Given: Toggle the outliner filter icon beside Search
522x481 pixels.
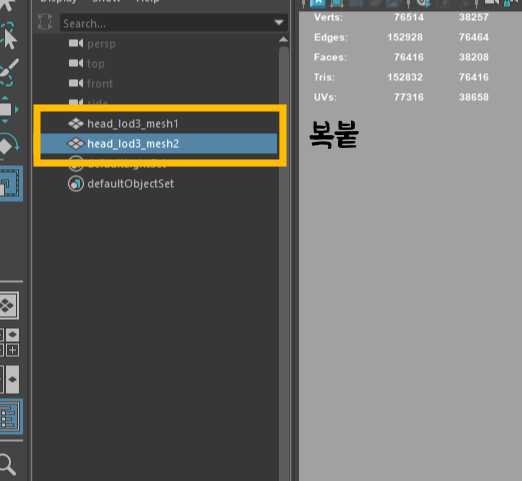Looking at the screenshot, I should click(45, 22).
